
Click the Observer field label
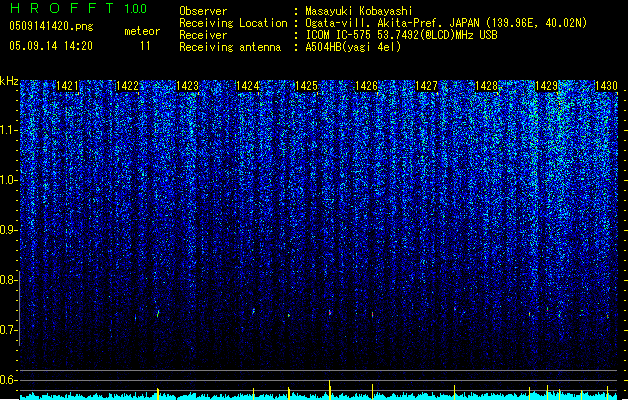point(203,11)
